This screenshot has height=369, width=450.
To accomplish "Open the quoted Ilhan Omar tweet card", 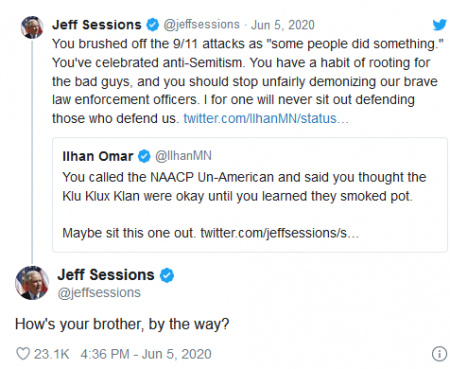I will 250,195.
